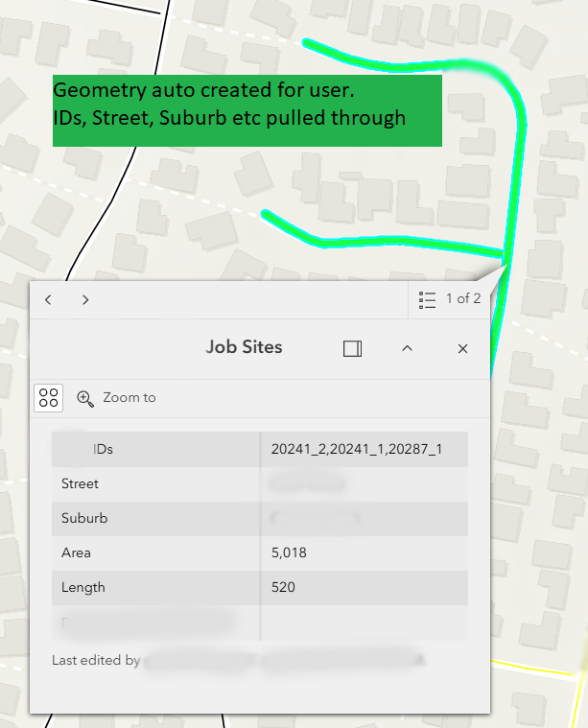Click the IDs field label
This screenshot has width=588, height=728.
[103, 449]
